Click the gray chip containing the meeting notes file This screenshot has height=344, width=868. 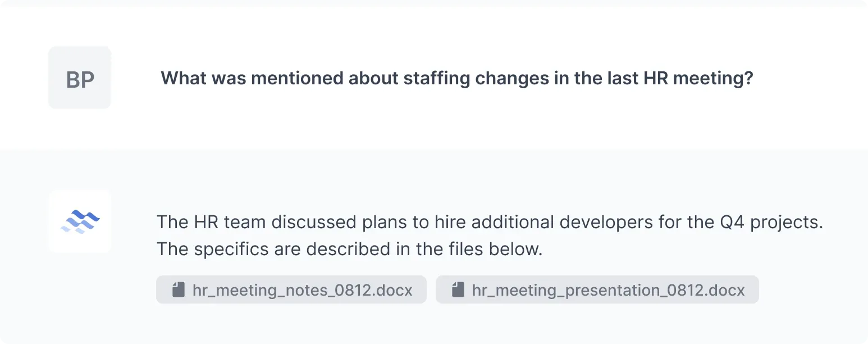(x=291, y=289)
